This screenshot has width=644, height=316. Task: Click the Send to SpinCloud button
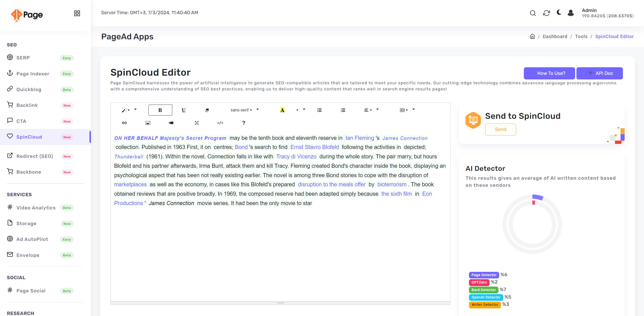[500, 129]
